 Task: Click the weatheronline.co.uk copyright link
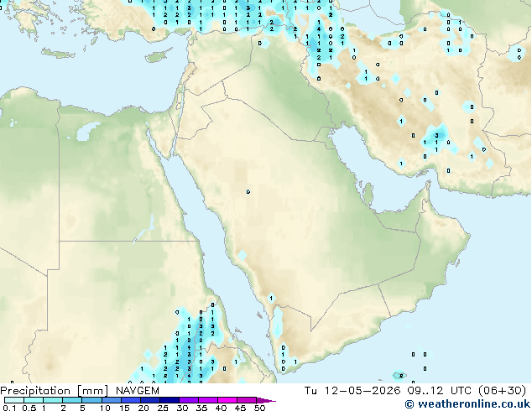click(467, 404)
